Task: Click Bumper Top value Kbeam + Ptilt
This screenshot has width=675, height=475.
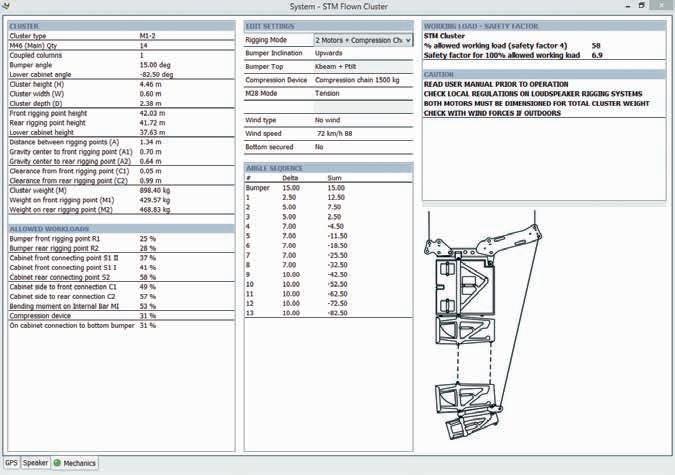Action: [x=335, y=67]
